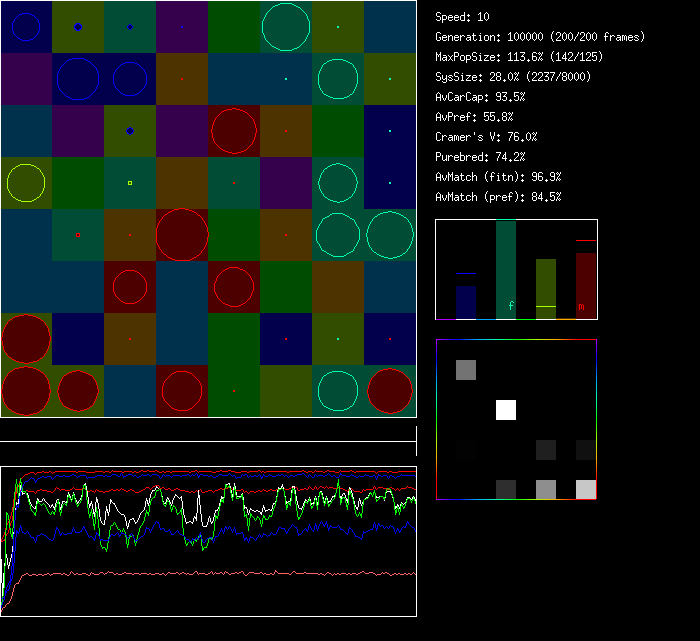Select the 'Cramer's V: 76.0%' statistic
Image resolution: width=700 pixels, height=641 pixels.
click(x=487, y=137)
